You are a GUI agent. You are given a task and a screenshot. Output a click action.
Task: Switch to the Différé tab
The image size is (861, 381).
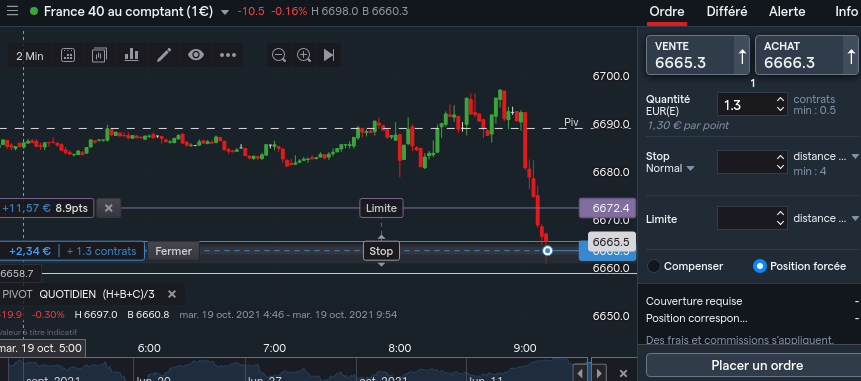tap(727, 12)
